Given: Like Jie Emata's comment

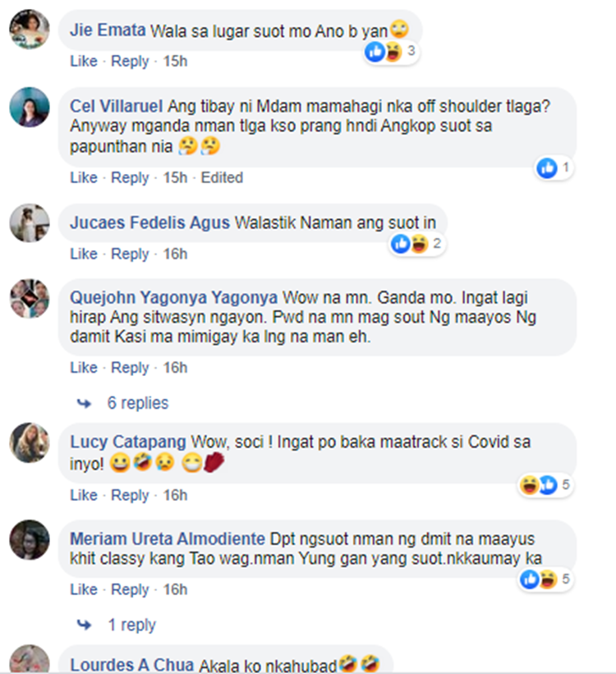Looking at the screenshot, I should tap(84, 61).
